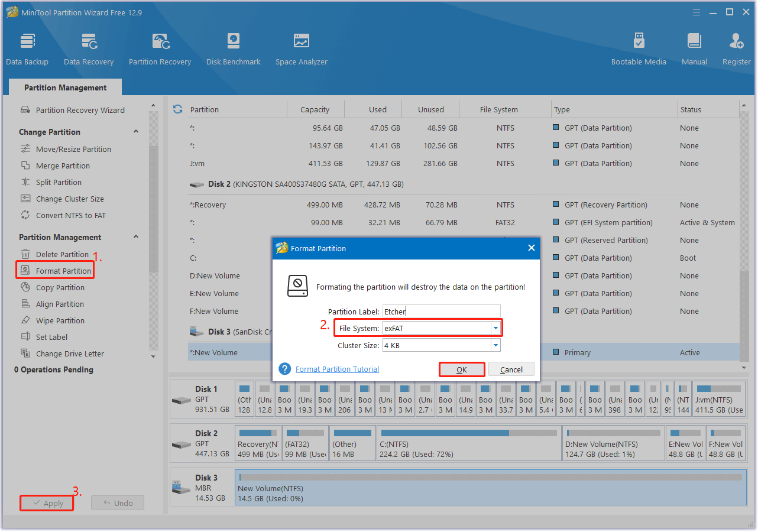Open Disk Benchmark
The width and height of the screenshot is (758, 532).
pos(233,49)
